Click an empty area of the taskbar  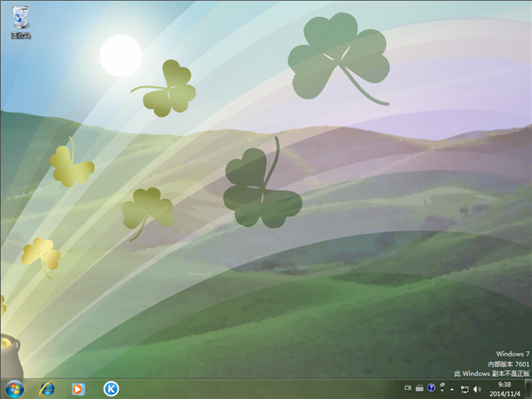point(266,388)
